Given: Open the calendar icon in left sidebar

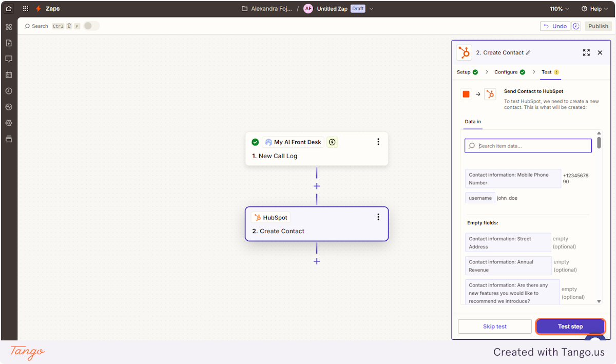Looking at the screenshot, I should point(9,75).
